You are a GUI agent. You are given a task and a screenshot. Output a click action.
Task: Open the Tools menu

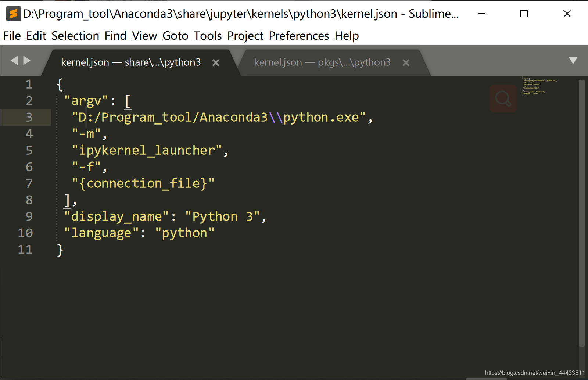pyautogui.click(x=208, y=36)
